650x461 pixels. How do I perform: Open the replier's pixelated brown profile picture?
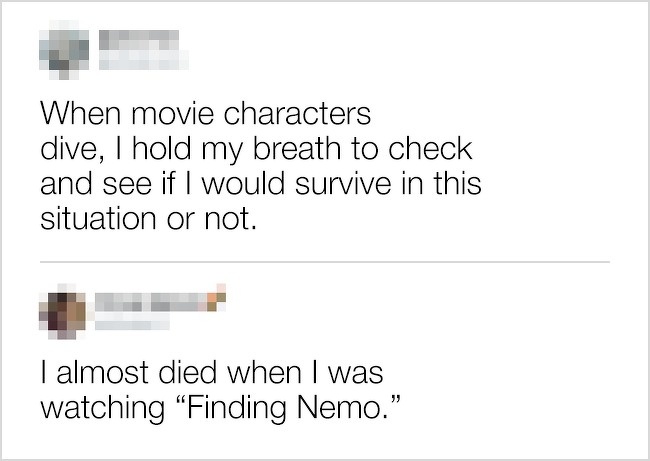[x=63, y=312]
